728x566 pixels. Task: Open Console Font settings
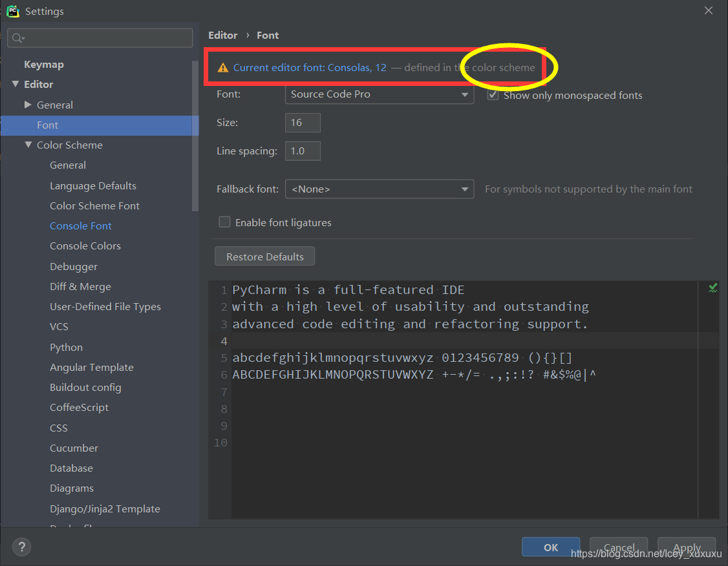(x=81, y=226)
